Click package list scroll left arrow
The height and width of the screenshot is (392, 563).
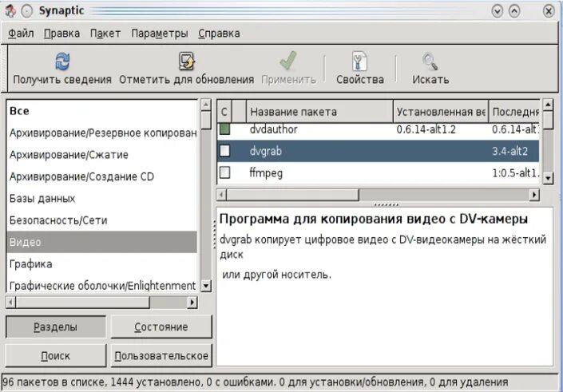coord(221,195)
